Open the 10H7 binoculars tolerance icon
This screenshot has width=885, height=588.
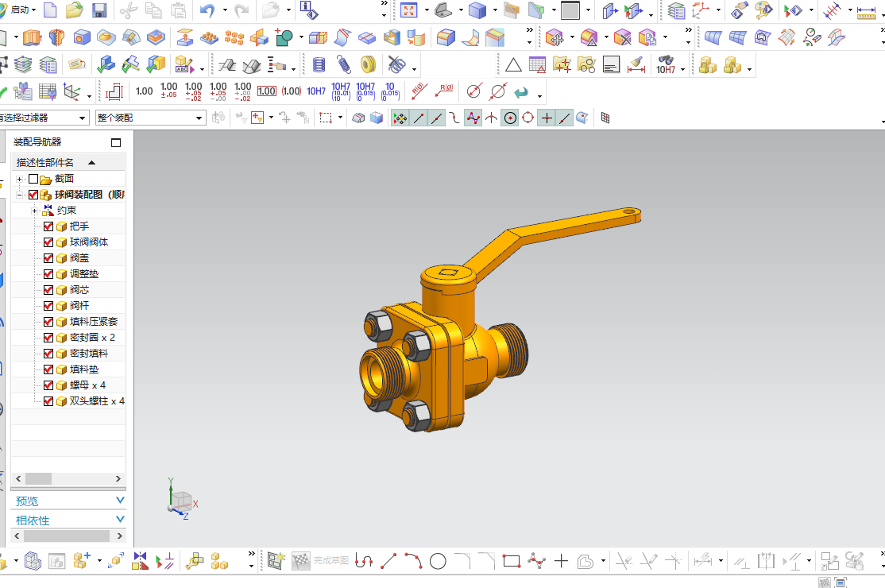pyautogui.click(x=666, y=65)
